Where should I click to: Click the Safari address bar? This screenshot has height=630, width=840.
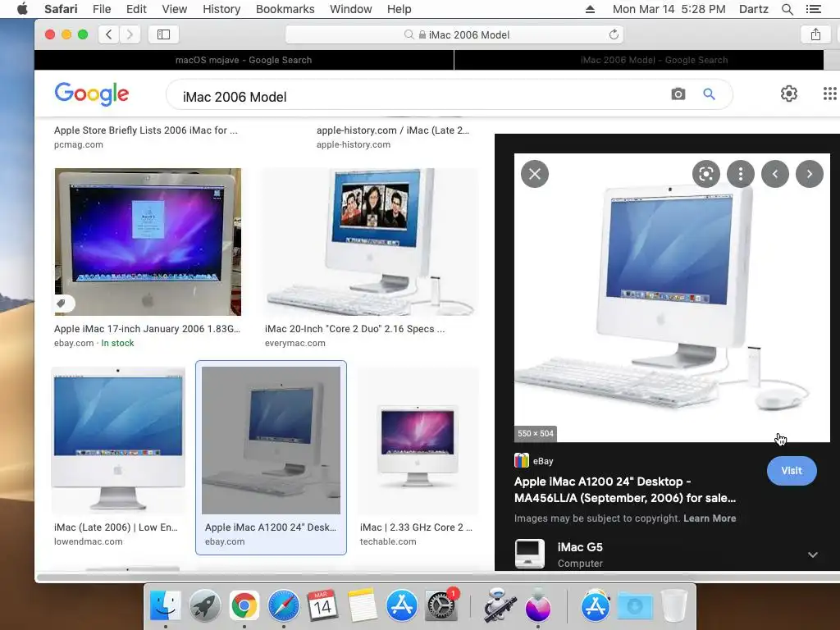tap(454, 34)
